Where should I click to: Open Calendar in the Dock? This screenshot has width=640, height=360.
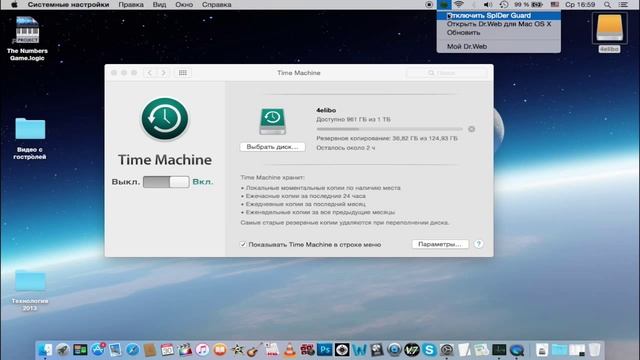167,350
